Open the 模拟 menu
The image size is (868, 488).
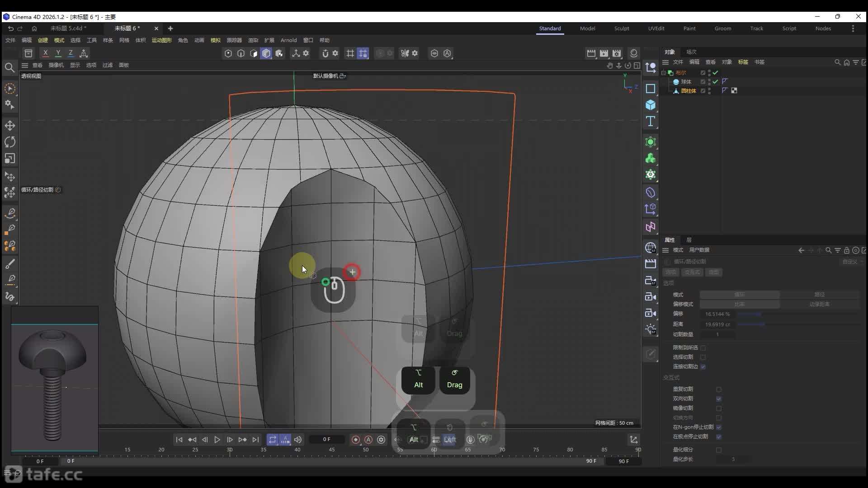tap(216, 40)
